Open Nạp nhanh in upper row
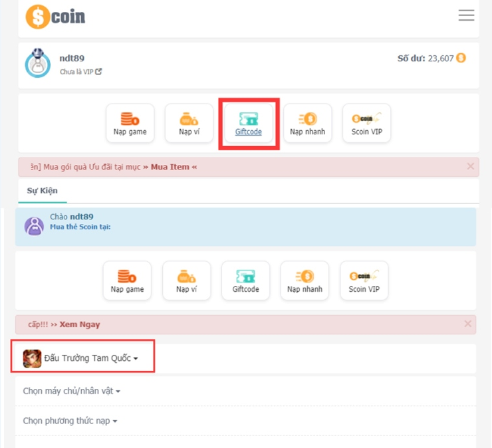The width and height of the screenshot is (492, 448). click(307, 123)
